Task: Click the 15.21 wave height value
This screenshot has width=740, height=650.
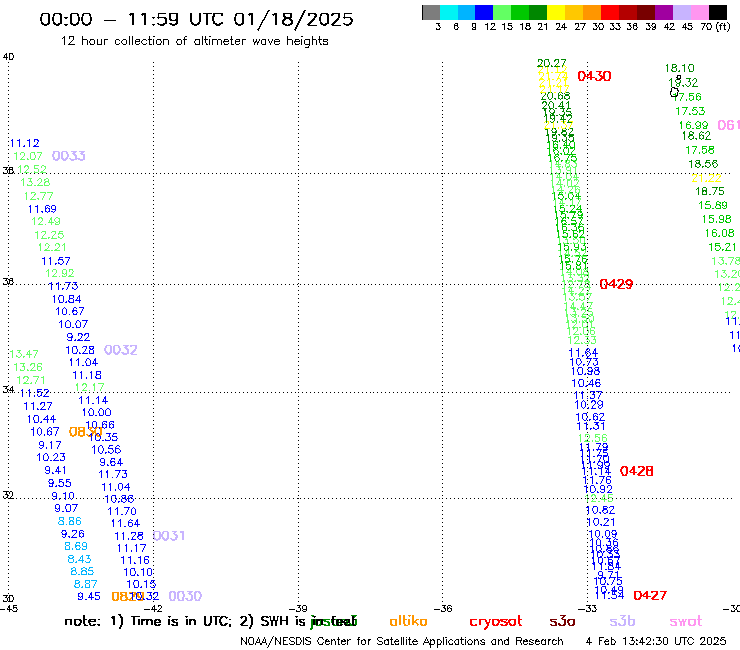Action: [722, 247]
